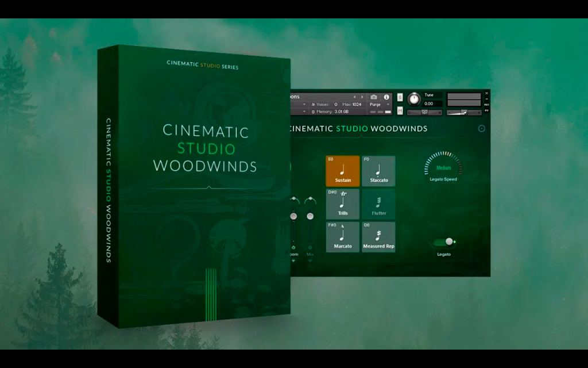Screen dimensions: 588x368
Task: Choose the Measured Rep articulation pad
Action: 378,237
